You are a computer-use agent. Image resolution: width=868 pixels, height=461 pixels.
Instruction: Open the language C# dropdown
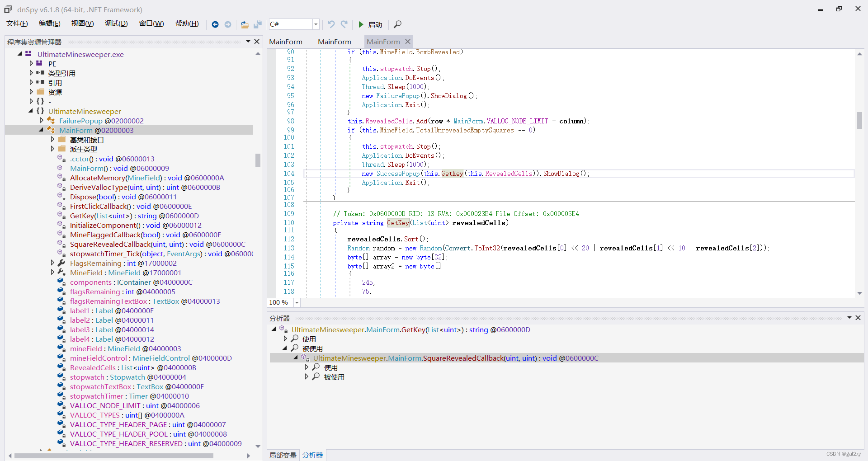(x=316, y=24)
